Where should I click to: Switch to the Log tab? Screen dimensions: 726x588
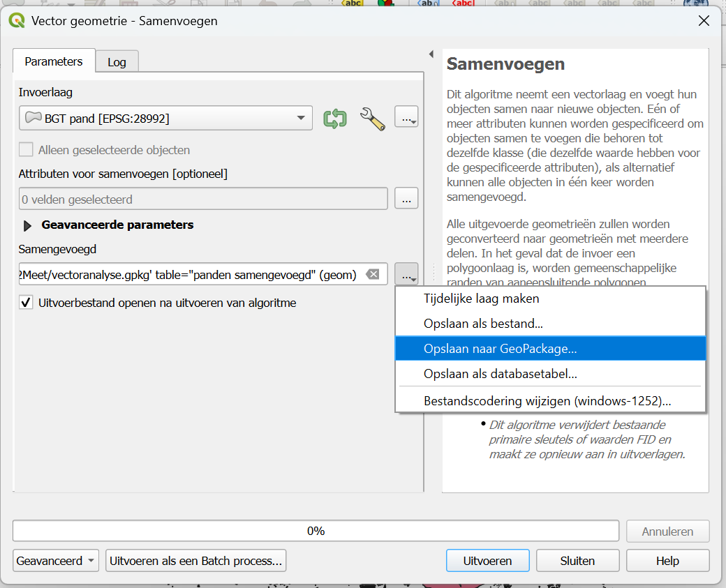point(117,62)
